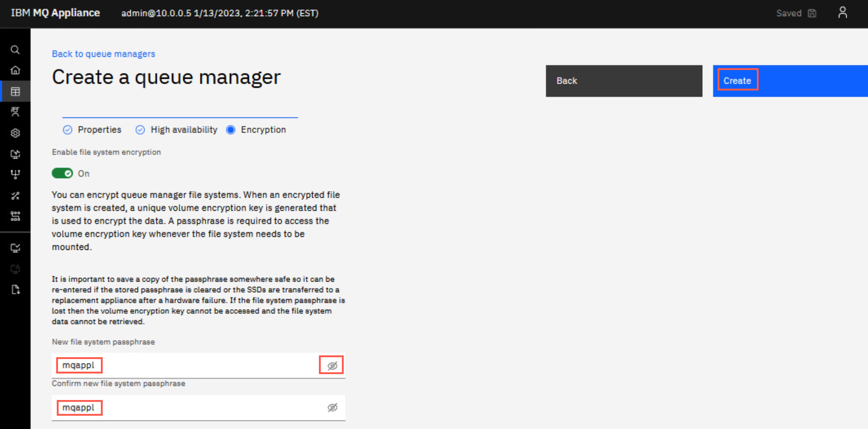Show the confirm passphrase text
This screenshot has width=868, height=429.
[332, 408]
